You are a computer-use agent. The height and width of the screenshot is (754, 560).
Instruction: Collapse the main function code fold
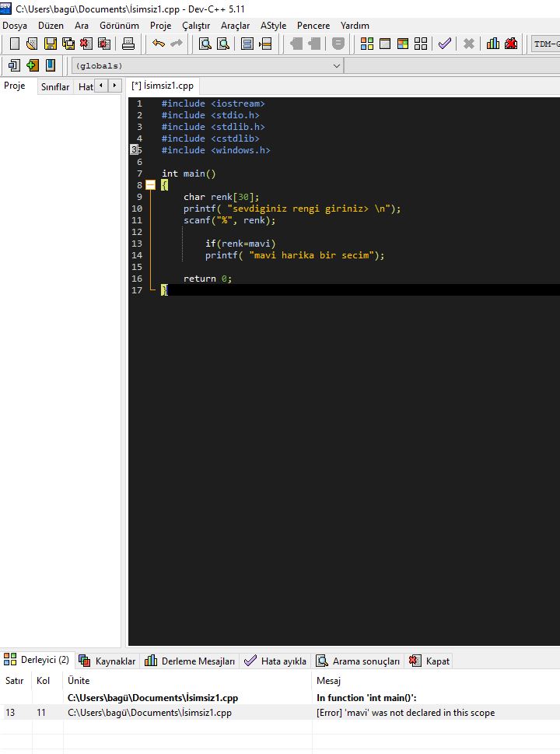pyautogui.click(x=150, y=185)
